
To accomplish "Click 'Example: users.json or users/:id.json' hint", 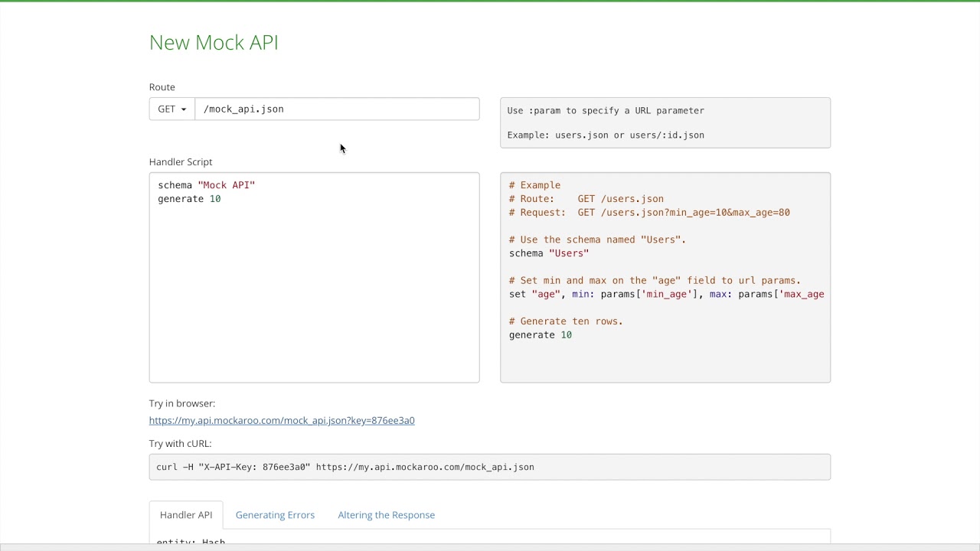I will (x=606, y=135).
